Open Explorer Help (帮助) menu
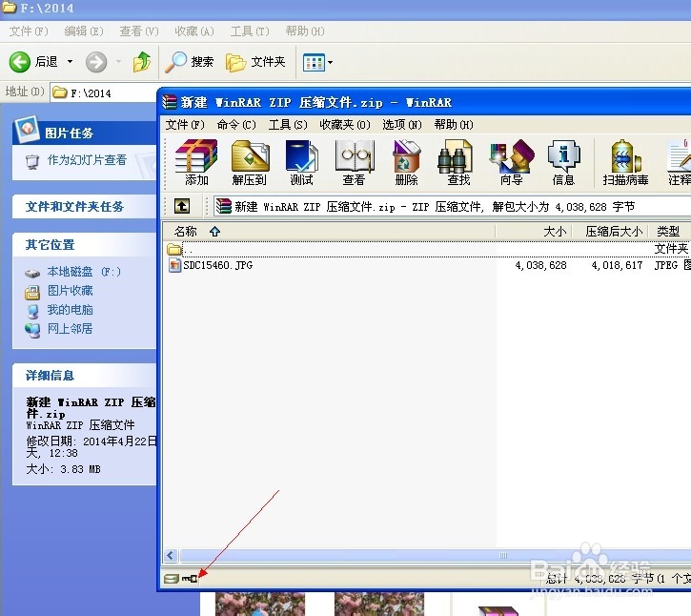691x616 pixels. (x=304, y=31)
